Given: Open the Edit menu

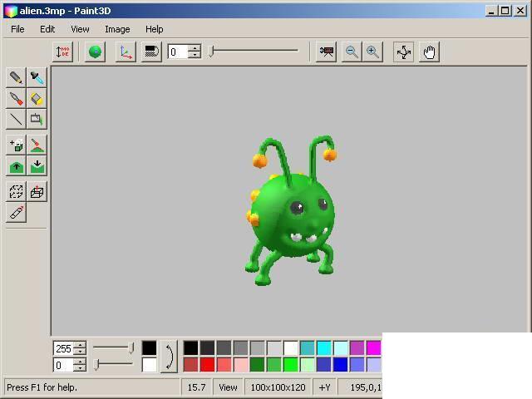Looking at the screenshot, I should (47, 29).
